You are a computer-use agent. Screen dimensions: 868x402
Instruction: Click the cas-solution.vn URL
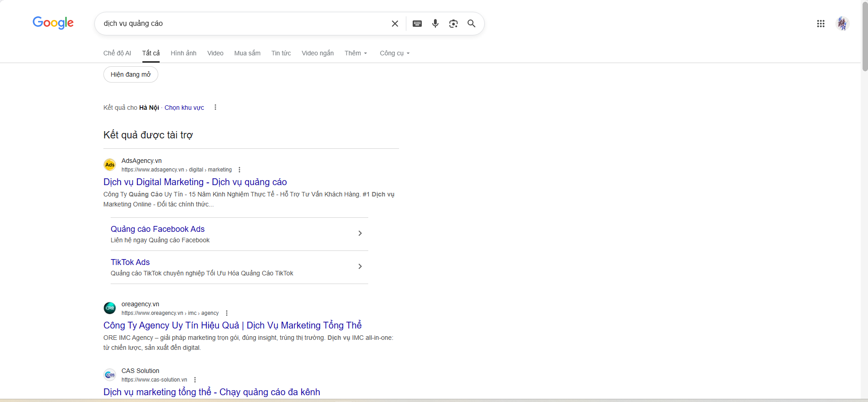pyautogui.click(x=154, y=380)
